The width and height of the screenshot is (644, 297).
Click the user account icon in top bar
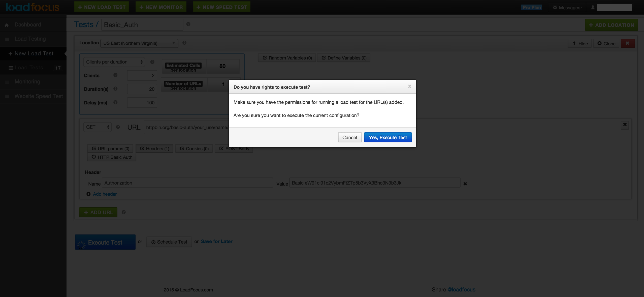coord(592,8)
